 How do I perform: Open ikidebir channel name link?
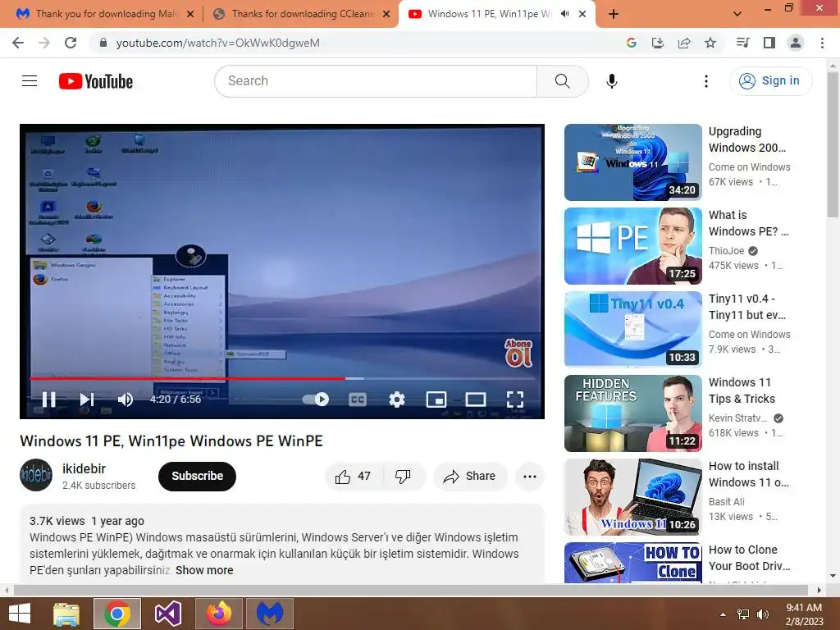pos(84,468)
